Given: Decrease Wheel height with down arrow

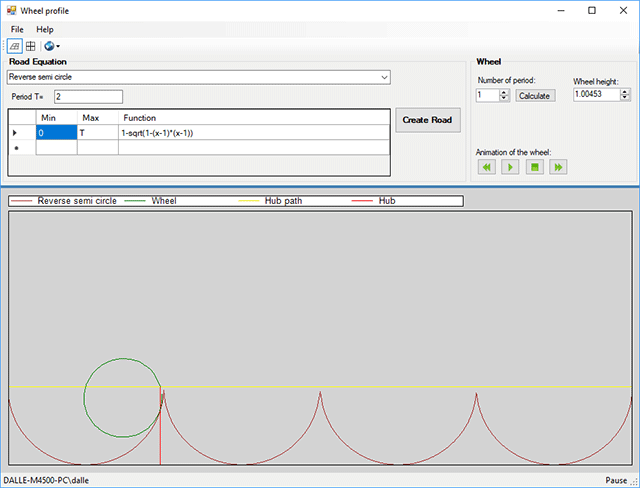Looking at the screenshot, I should pyautogui.click(x=625, y=97).
